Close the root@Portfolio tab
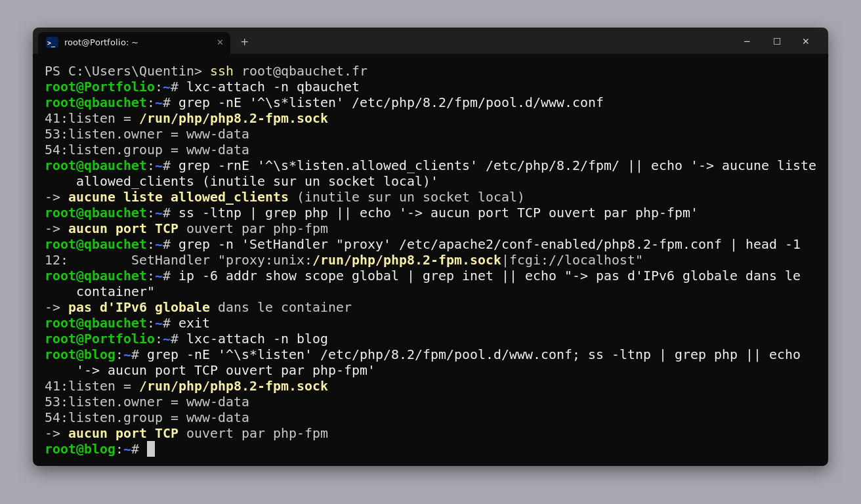The image size is (861, 504). coord(220,43)
